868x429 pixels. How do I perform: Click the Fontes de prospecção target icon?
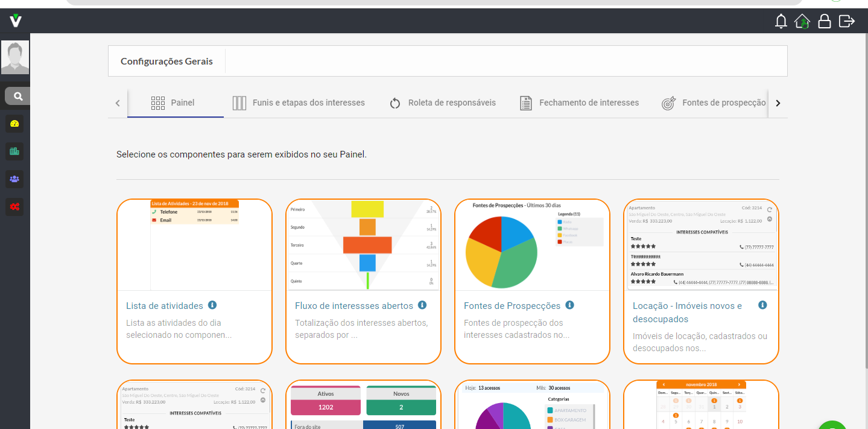668,103
